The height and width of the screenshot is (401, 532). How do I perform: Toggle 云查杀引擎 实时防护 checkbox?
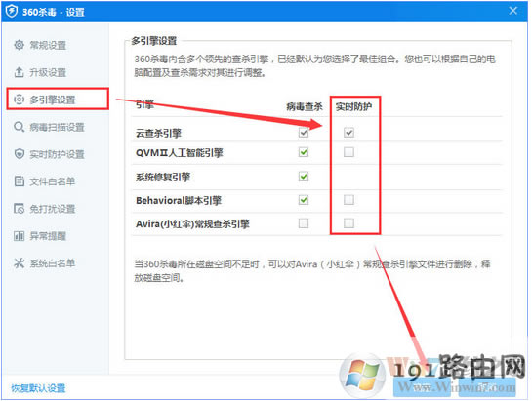[348, 133]
